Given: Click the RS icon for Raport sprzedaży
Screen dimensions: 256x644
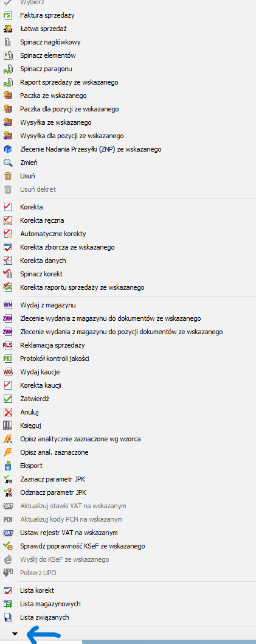Looking at the screenshot, I should pos(8,82).
